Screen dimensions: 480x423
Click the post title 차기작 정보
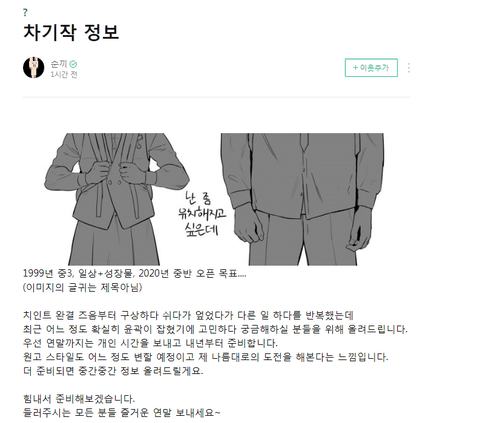tap(71, 32)
